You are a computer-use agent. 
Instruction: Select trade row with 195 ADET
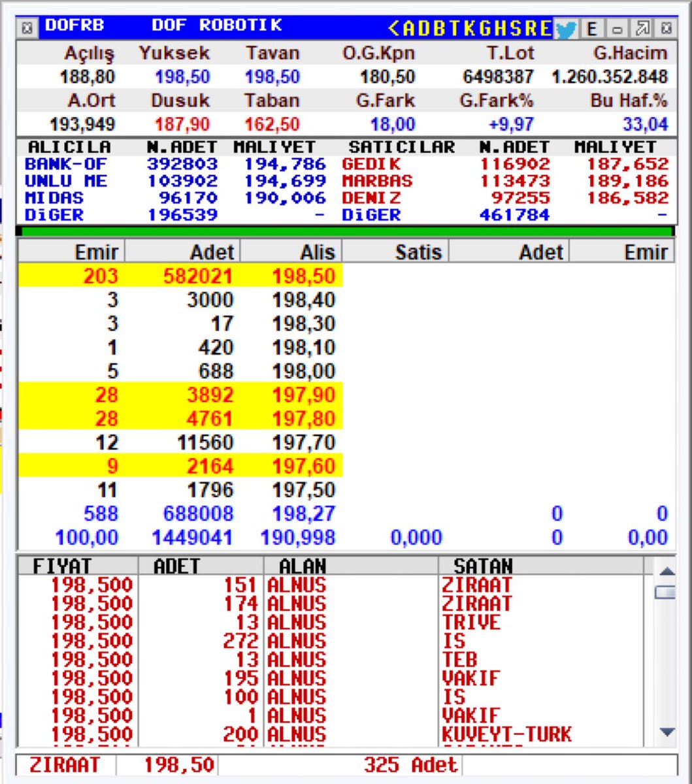[x=331, y=678]
